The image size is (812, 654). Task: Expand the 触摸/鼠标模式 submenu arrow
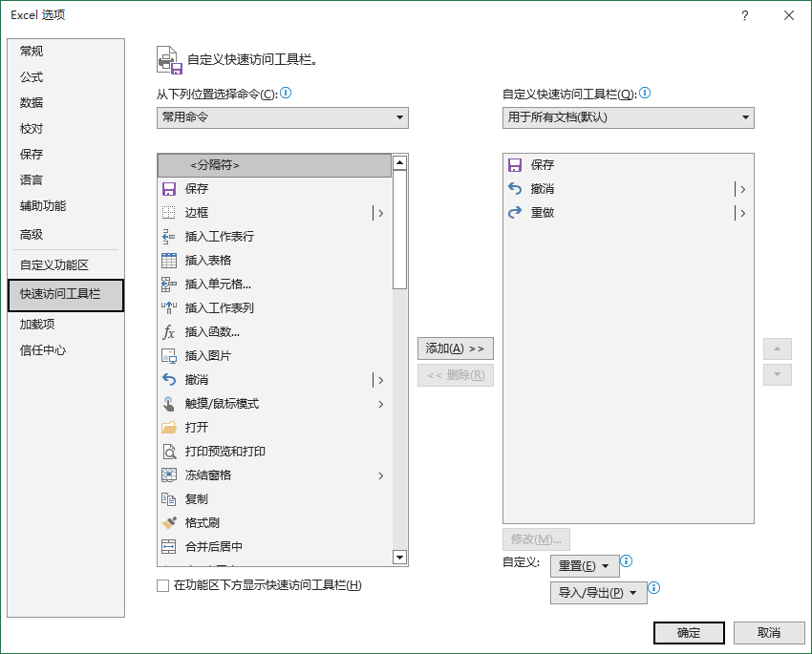click(x=380, y=404)
